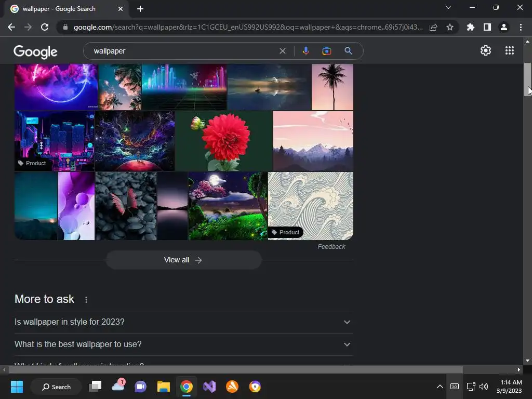Open the neon city Product image
Viewport: 532px width, 399px height.
pyautogui.click(x=54, y=141)
